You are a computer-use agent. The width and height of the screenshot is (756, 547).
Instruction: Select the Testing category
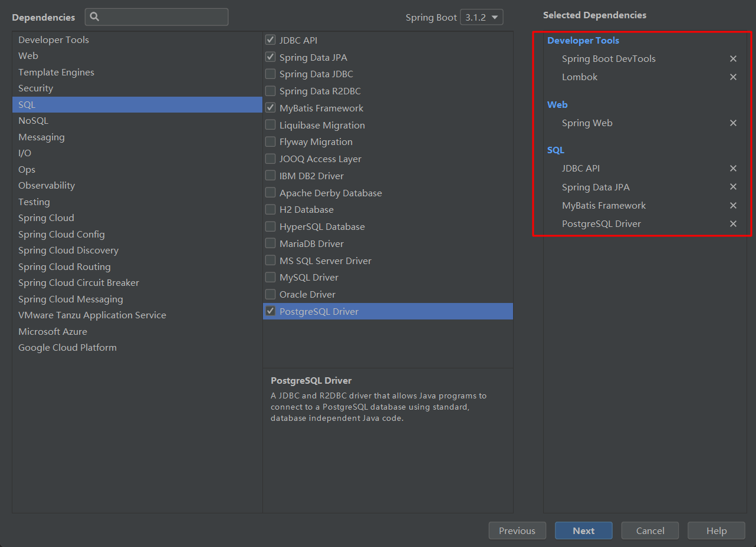[137, 202]
